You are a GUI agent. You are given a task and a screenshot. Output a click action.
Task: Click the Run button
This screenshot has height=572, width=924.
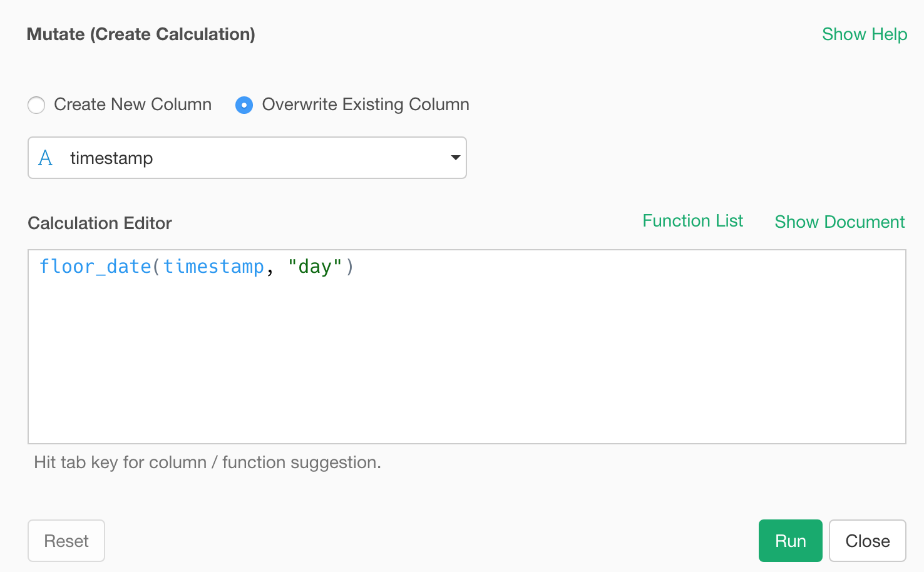(791, 541)
